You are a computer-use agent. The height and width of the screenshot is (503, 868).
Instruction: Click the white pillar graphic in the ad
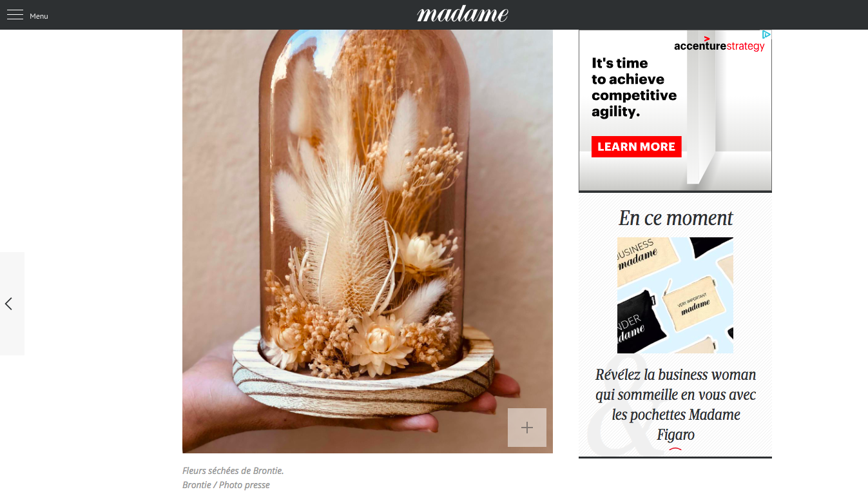[x=700, y=106]
